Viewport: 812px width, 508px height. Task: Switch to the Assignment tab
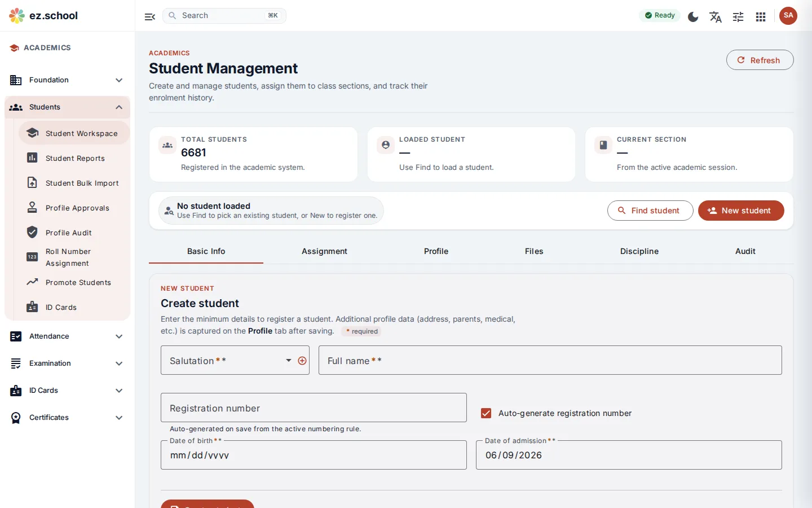(324, 251)
